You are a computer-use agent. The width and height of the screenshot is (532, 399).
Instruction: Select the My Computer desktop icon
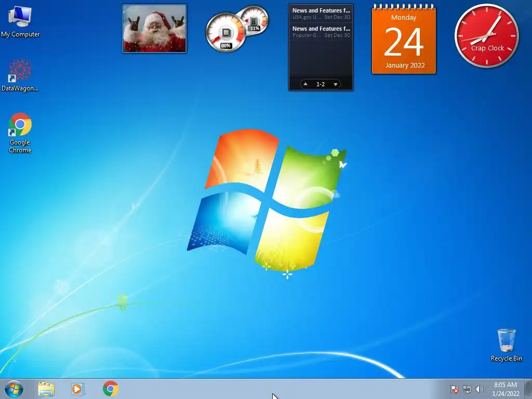click(x=20, y=21)
